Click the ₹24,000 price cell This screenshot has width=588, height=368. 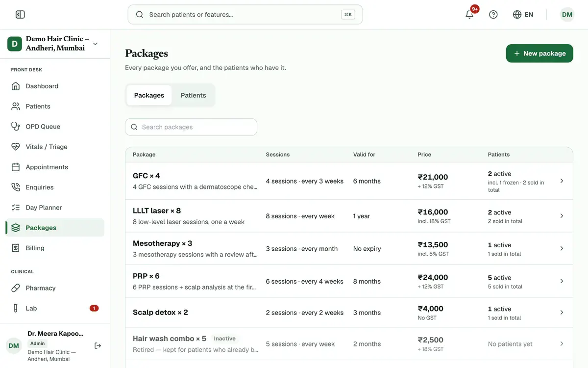pyautogui.click(x=433, y=277)
